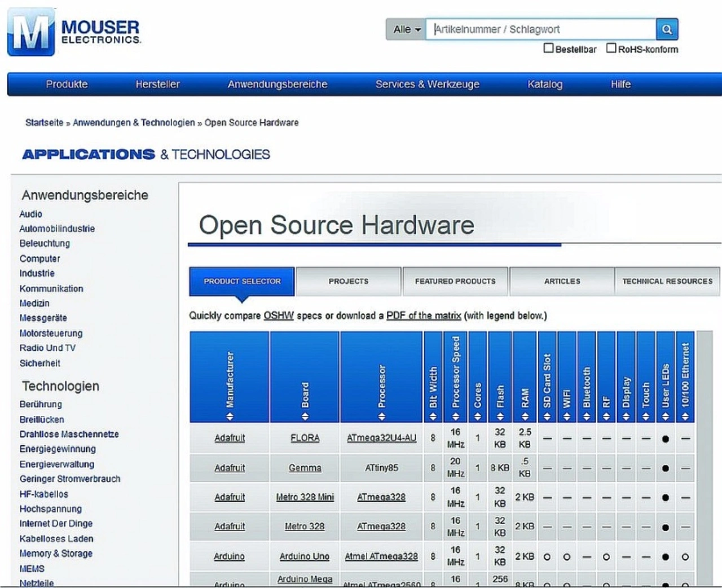Viewport: 722px width, 588px height.
Task: Open Internet Der Dinge sidebar link
Action: click(x=56, y=523)
